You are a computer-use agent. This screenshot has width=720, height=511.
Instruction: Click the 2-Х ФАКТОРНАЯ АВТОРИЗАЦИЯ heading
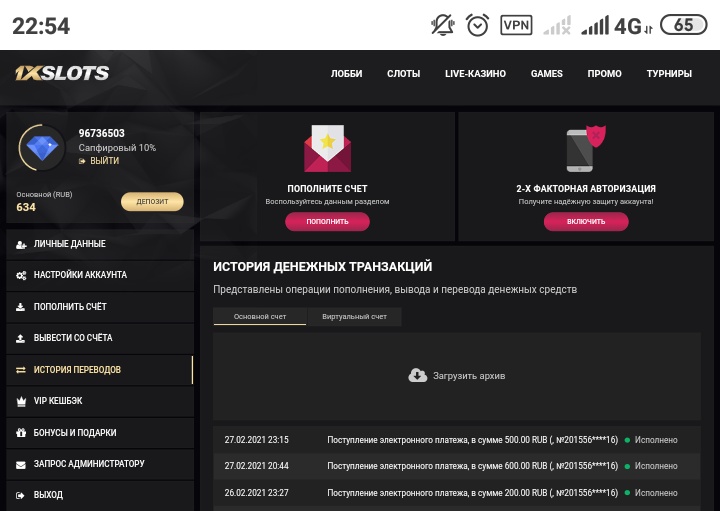(x=586, y=189)
